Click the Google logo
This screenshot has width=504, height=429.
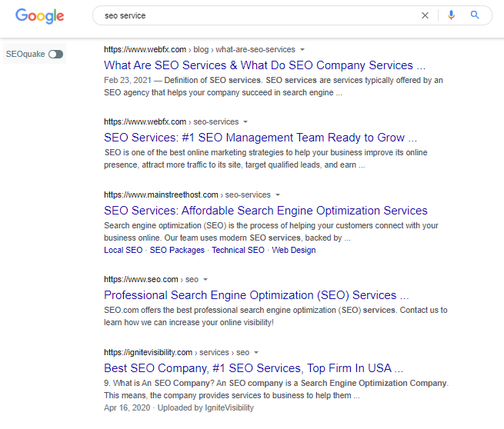coord(40,15)
